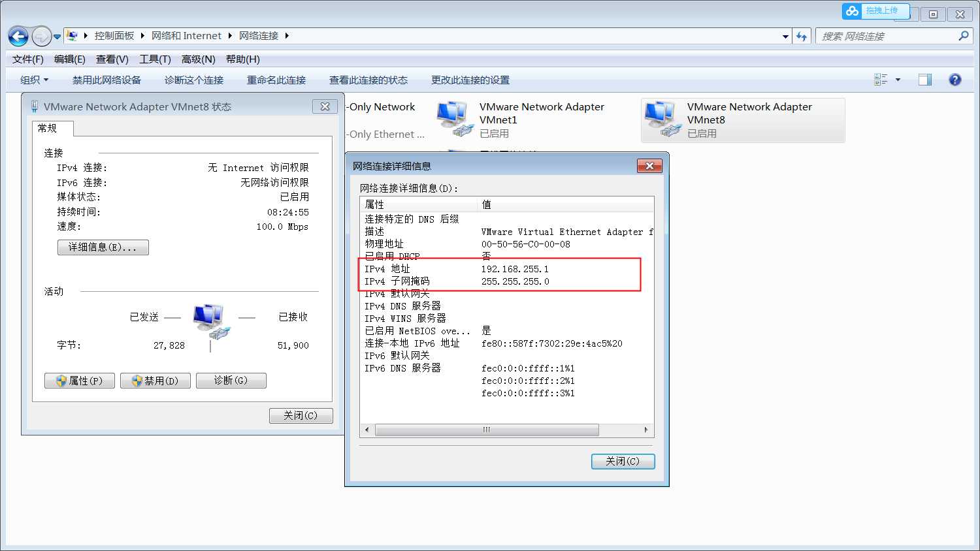Viewport: 980px width, 551px height.
Task: Select the IPv6 DNS 服务器 row
Action: click(x=507, y=368)
